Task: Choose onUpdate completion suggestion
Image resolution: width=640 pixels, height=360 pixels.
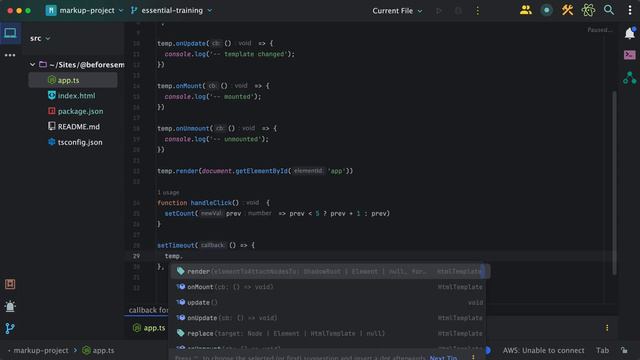Action: tap(329, 318)
